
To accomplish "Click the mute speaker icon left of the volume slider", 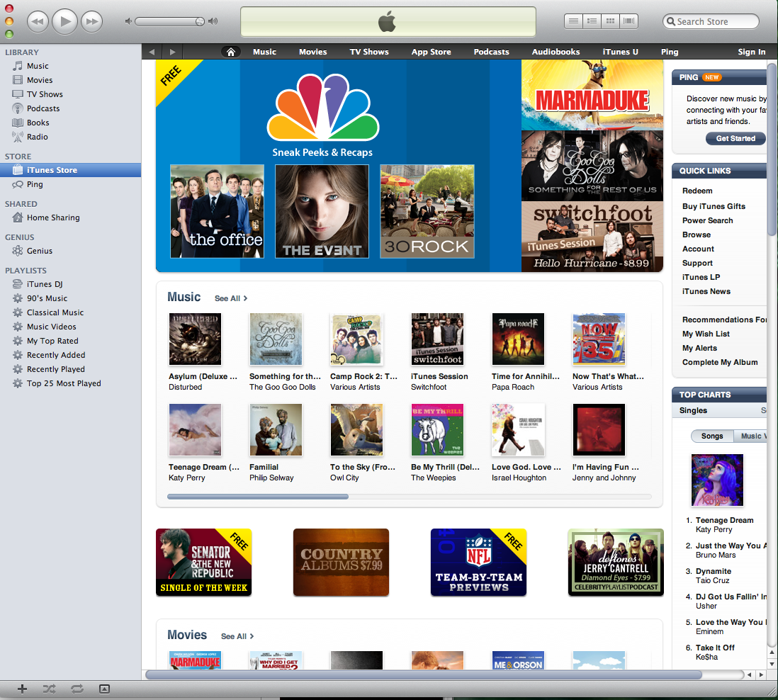I will (x=128, y=21).
